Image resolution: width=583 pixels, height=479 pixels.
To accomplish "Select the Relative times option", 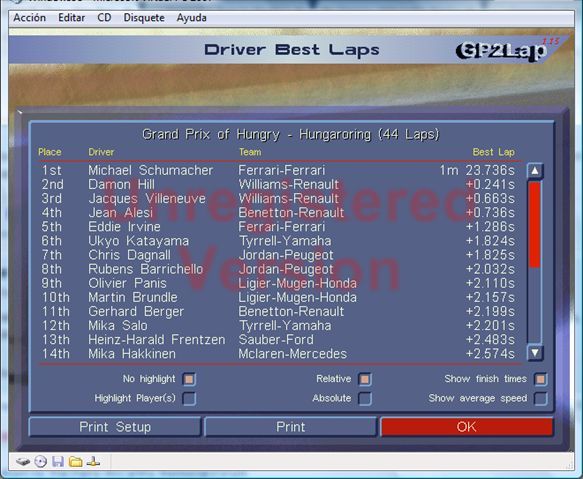I will pyautogui.click(x=364, y=379).
